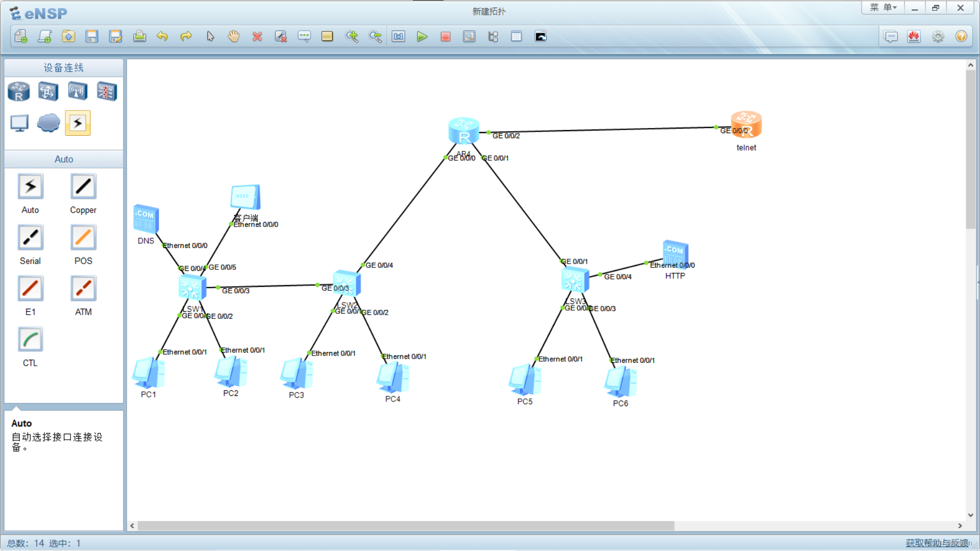
Task: Select the hand pan tool
Action: pos(233,37)
